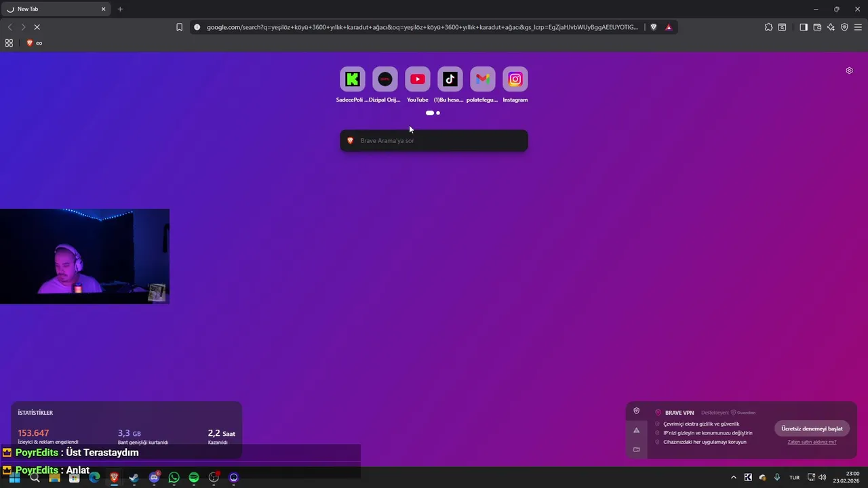The height and width of the screenshot is (488, 868).
Task: Click the google.com URL in address bar
Action: [x=422, y=27]
